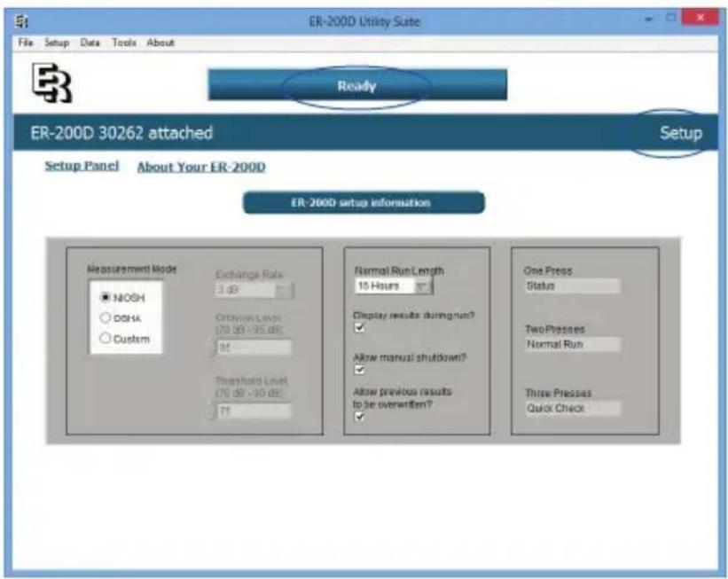Click the One Press Status field
The image size is (728, 579).
572,286
